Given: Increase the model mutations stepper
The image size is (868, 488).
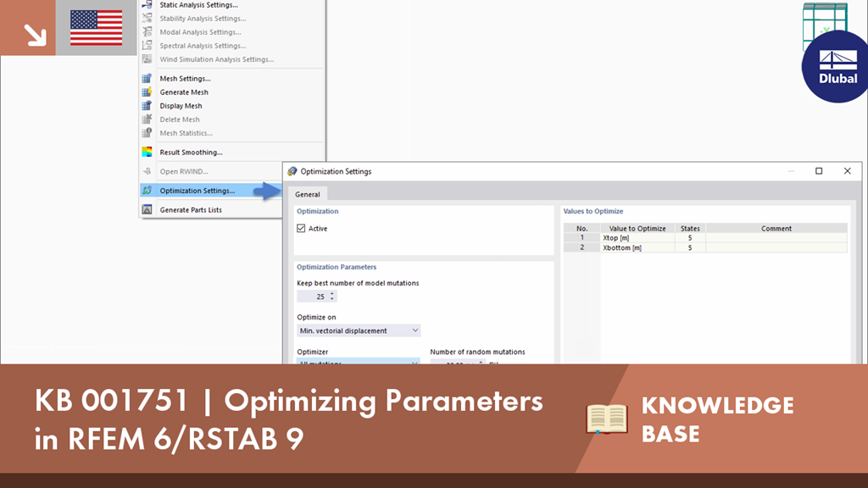Looking at the screenshot, I should click(332, 294).
